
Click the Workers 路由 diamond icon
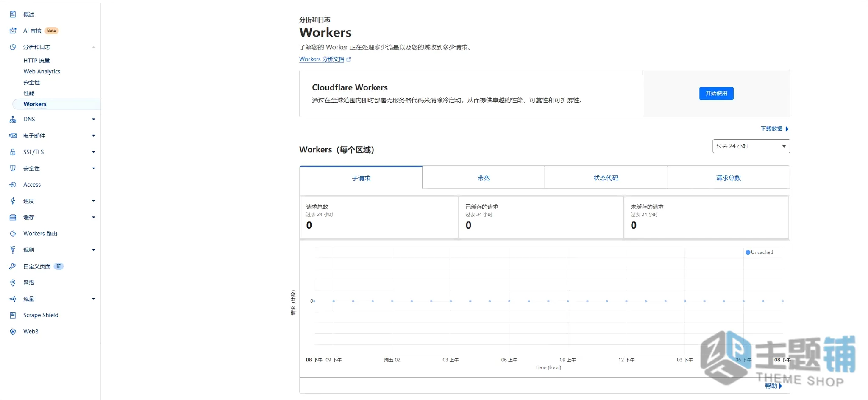(x=13, y=234)
